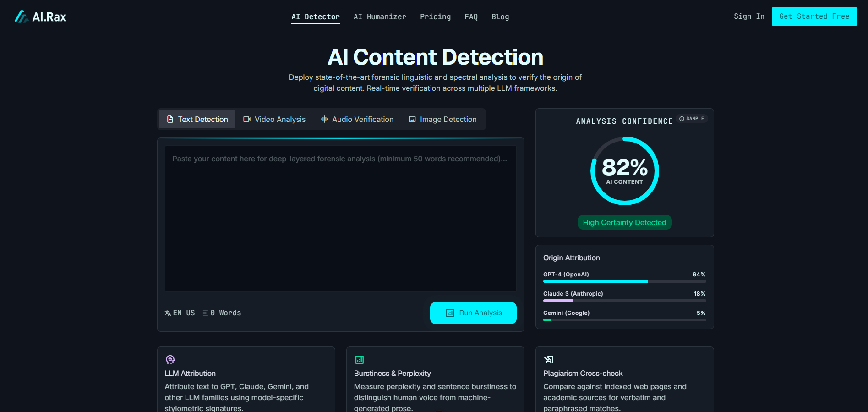Click the SAMPLE badge
868x412 pixels.
(692, 119)
